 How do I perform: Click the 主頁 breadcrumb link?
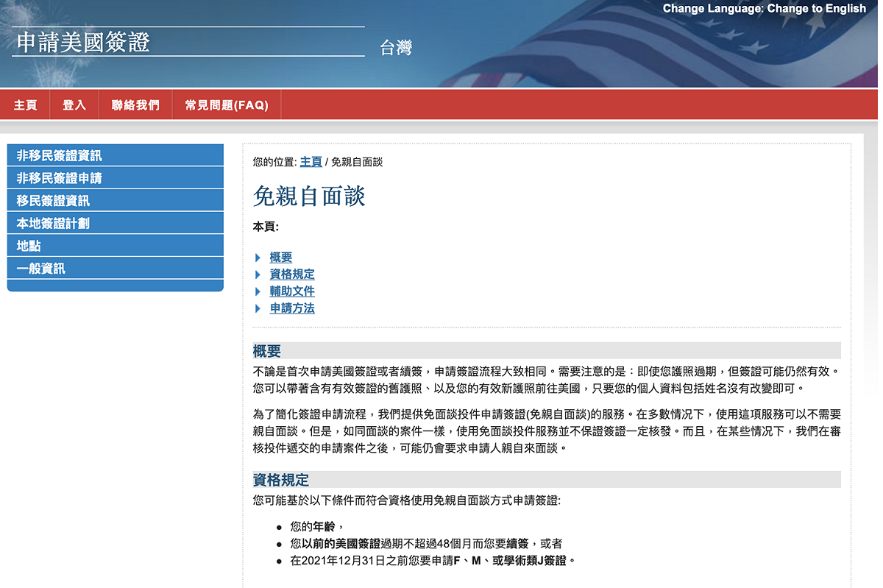pos(311,162)
